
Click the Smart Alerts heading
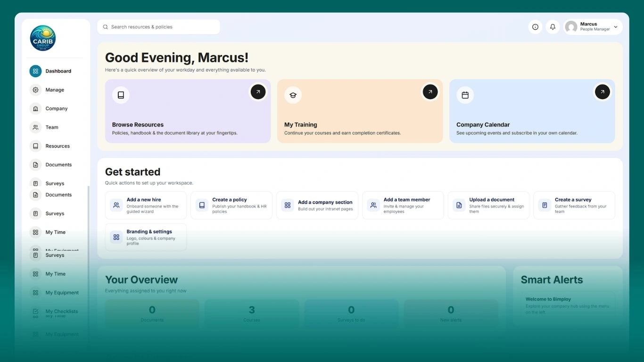pos(552,280)
